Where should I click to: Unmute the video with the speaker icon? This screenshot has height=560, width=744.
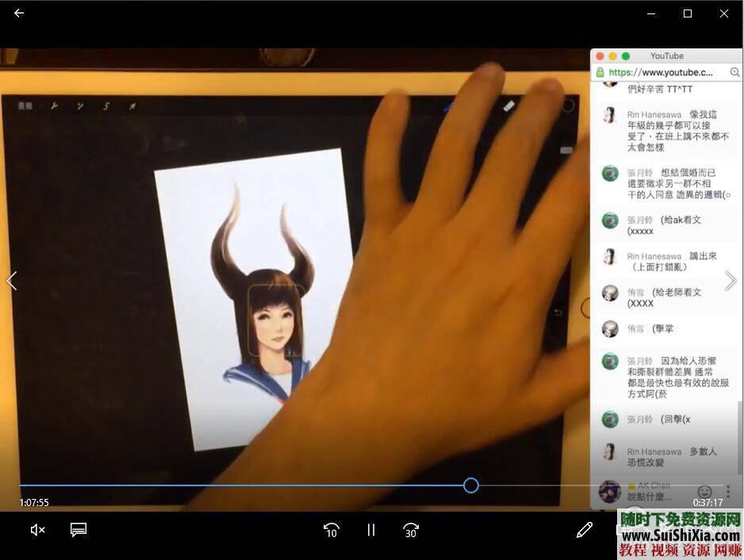coord(37,530)
